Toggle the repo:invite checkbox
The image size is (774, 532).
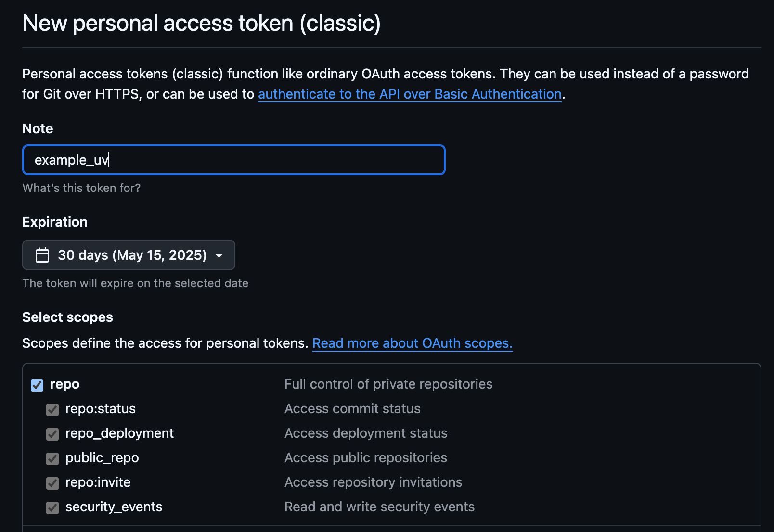pyautogui.click(x=52, y=483)
